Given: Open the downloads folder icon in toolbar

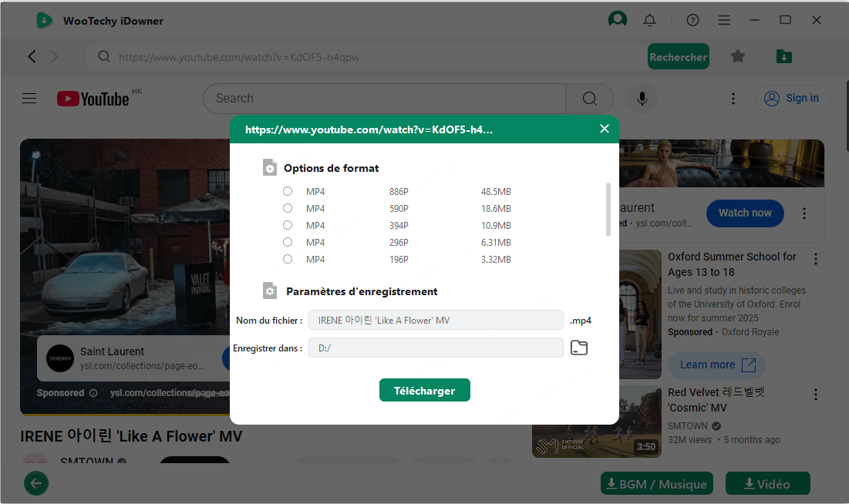Looking at the screenshot, I should click(x=783, y=56).
